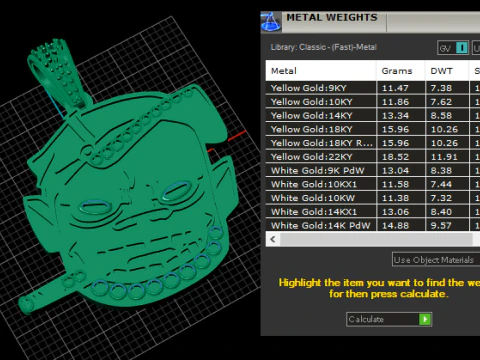Click the 8.38 DWT value
Viewport: 480px width, 360px height.
click(441, 171)
